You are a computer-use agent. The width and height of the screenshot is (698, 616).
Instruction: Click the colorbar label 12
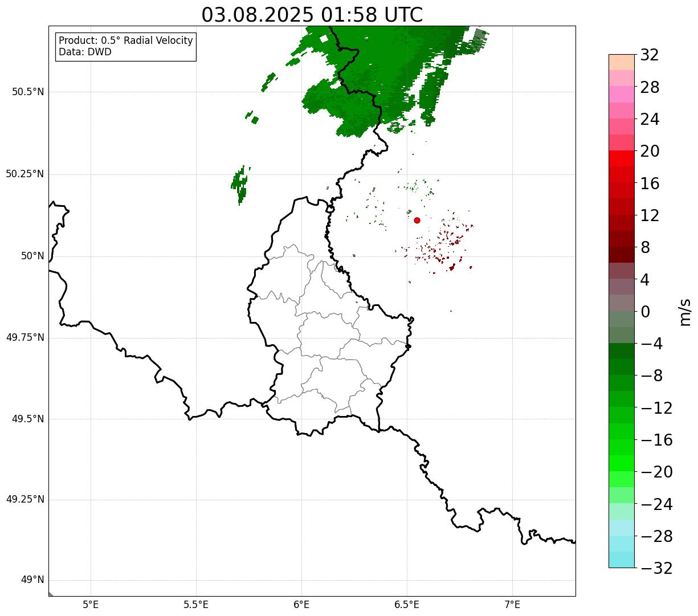(x=650, y=215)
